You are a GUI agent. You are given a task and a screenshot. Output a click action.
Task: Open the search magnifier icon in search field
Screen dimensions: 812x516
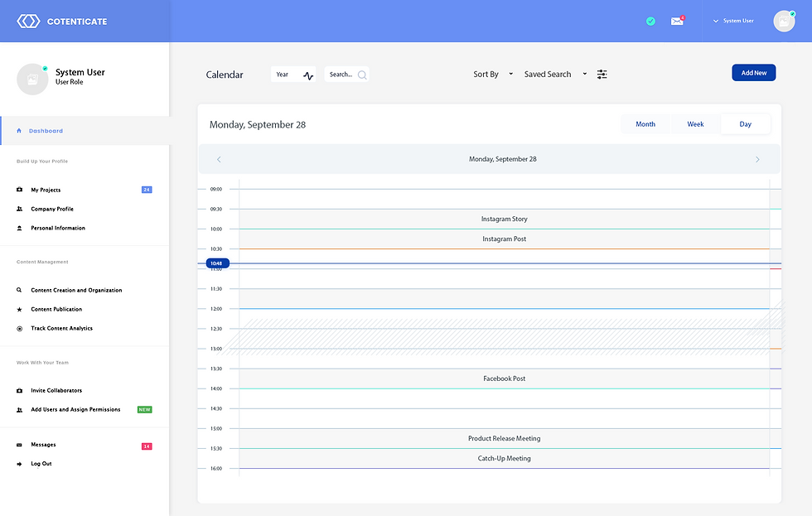click(x=362, y=74)
